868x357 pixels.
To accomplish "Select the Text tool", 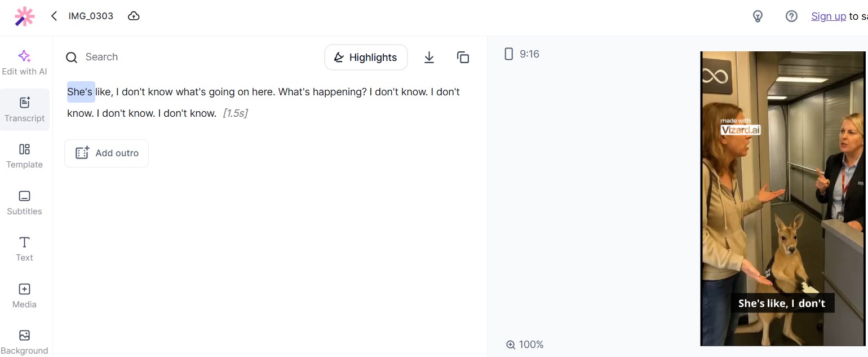I will coord(24,249).
